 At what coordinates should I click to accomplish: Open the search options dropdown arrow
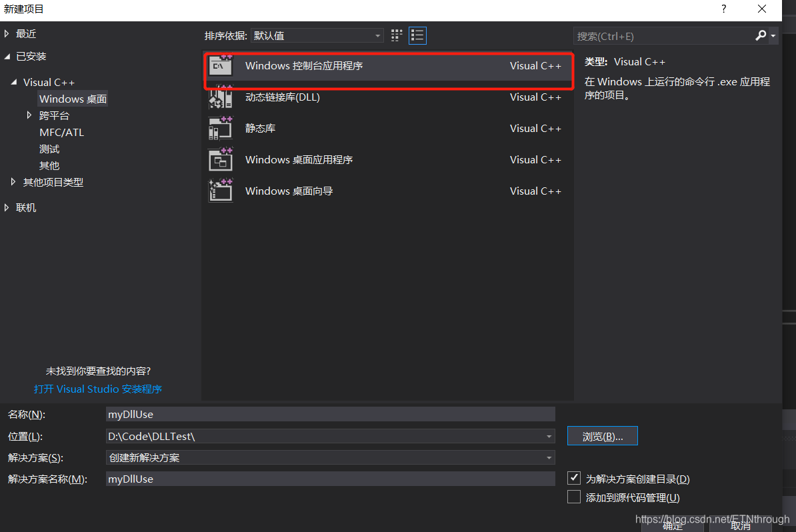(773, 35)
